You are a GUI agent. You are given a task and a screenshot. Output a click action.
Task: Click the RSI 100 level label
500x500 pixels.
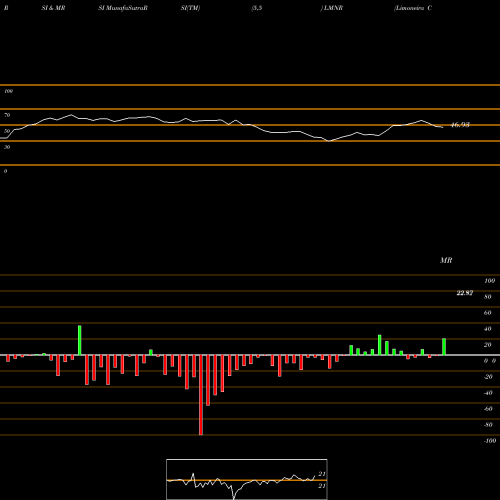point(8,91)
